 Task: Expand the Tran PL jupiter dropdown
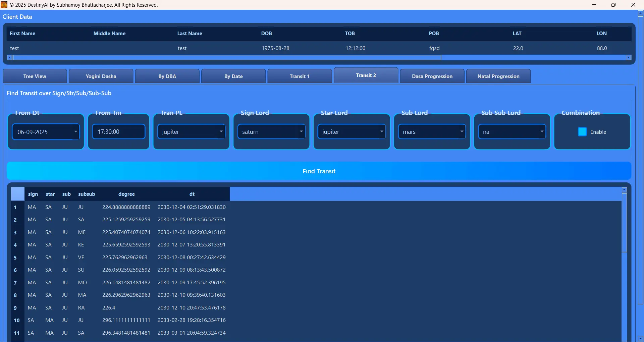pos(221,132)
